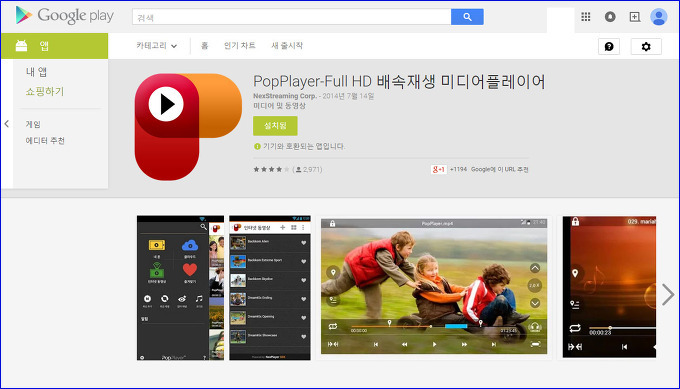The height and width of the screenshot is (389, 680).
Task: Click the app title PopPlayer-Full HD heading
Action: (399, 82)
